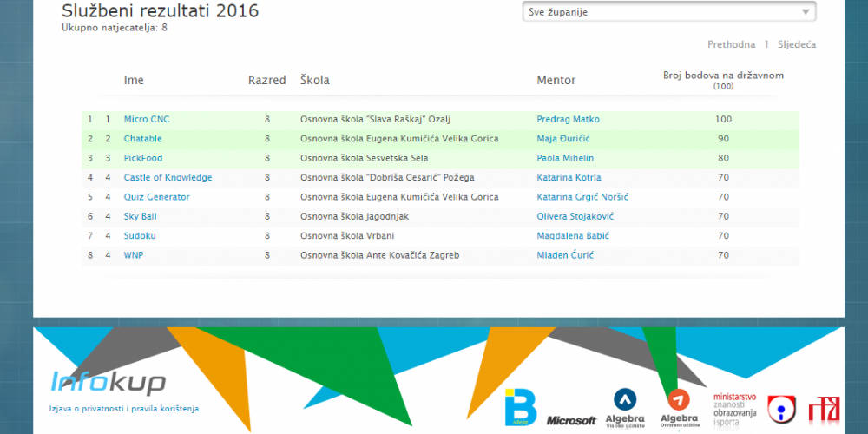The image size is (868, 434).
Task: Go to Sljedeća page
Action: pyautogui.click(x=797, y=44)
